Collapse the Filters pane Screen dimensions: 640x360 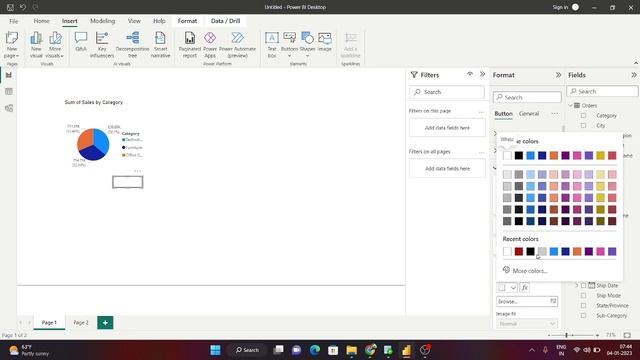coord(482,74)
